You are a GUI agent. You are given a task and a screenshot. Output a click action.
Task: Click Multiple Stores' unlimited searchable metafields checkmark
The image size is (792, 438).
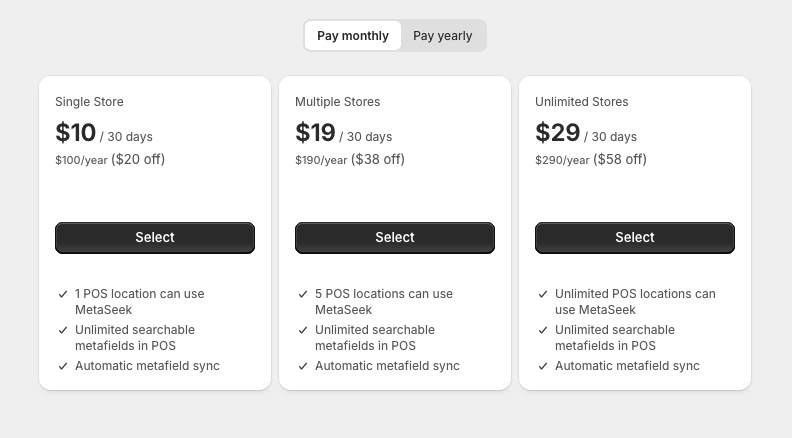coord(303,330)
